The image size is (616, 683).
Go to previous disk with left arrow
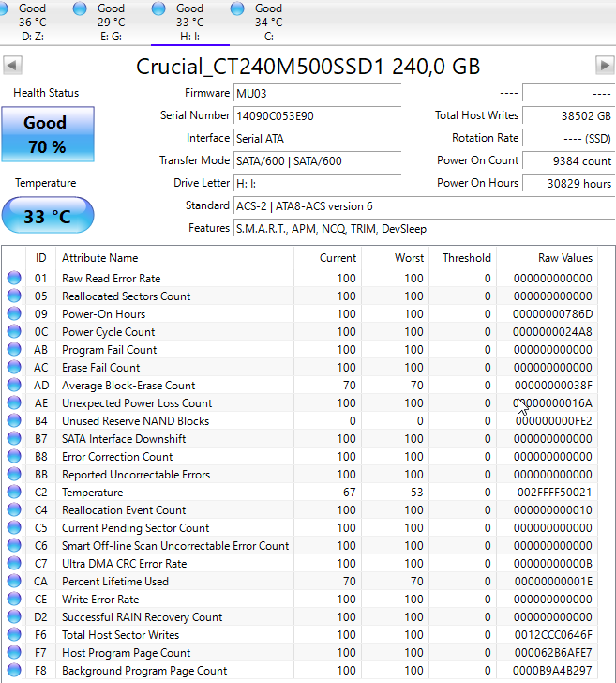(12, 66)
